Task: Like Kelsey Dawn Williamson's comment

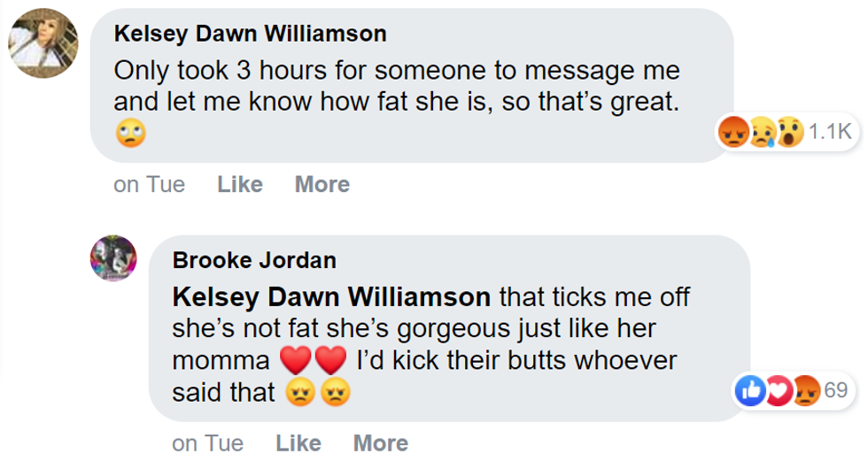Action: (240, 184)
